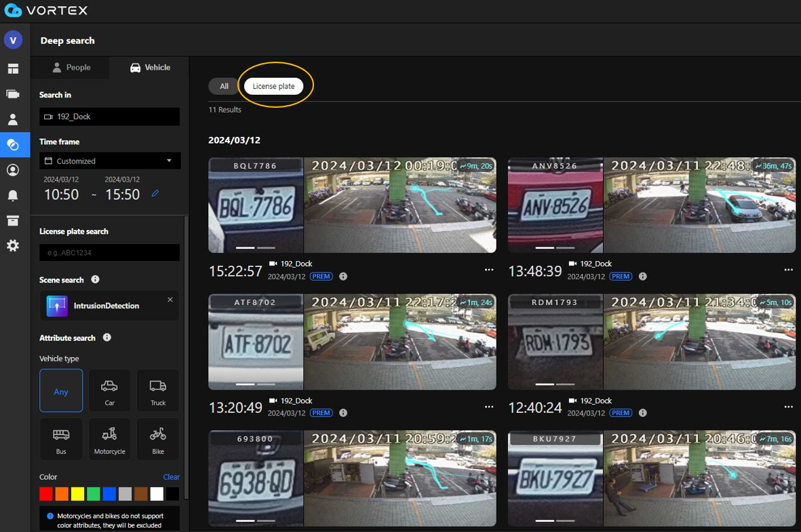This screenshot has height=532, width=801.
Task: Enable the Truck vehicle type filter
Action: (x=157, y=390)
